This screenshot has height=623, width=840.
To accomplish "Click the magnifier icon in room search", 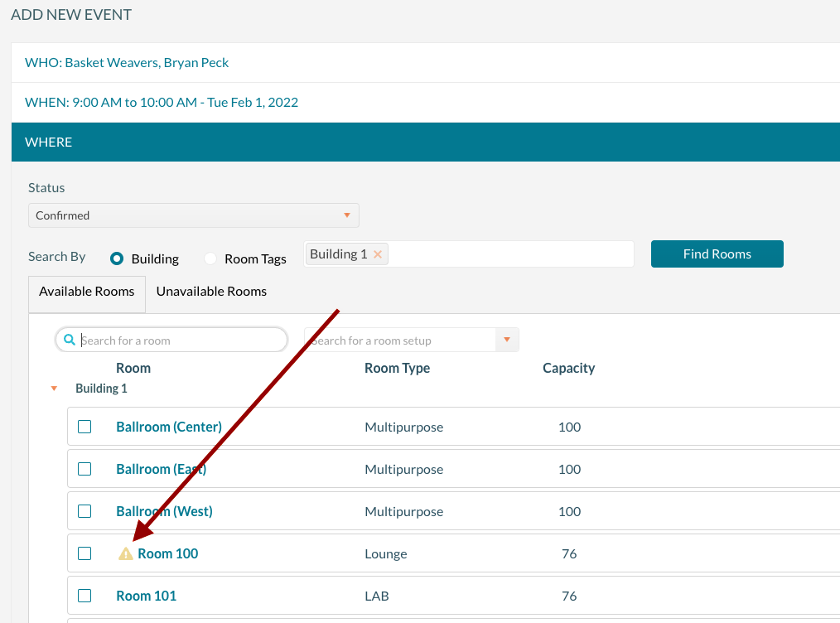I will pos(70,340).
